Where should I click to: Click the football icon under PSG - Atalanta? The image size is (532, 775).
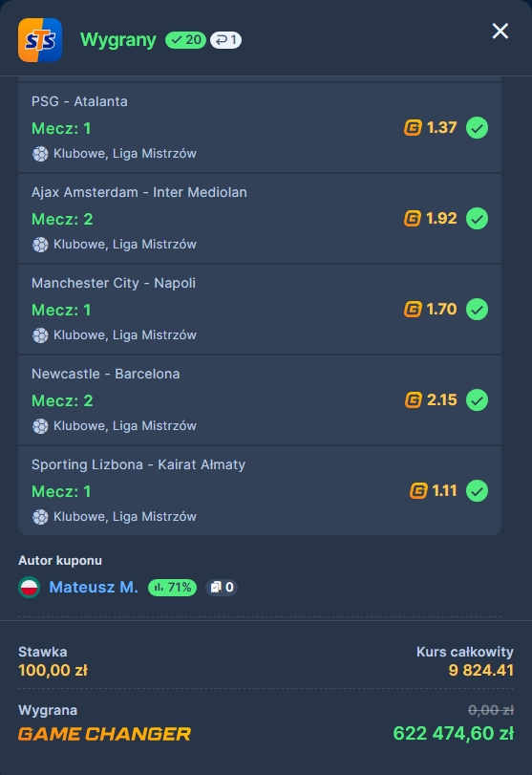pyautogui.click(x=40, y=154)
